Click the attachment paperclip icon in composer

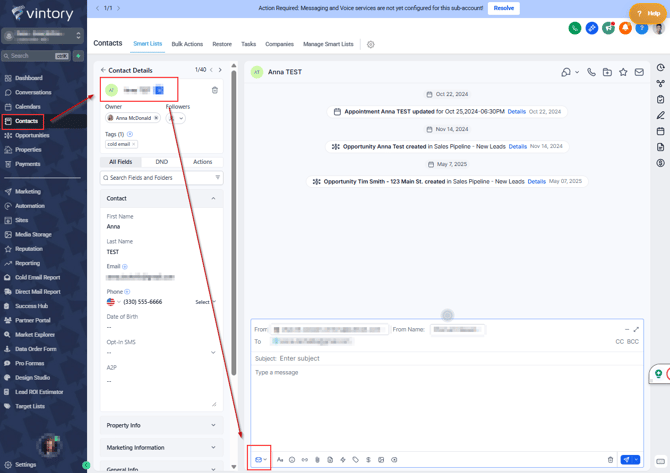coord(318,460)
